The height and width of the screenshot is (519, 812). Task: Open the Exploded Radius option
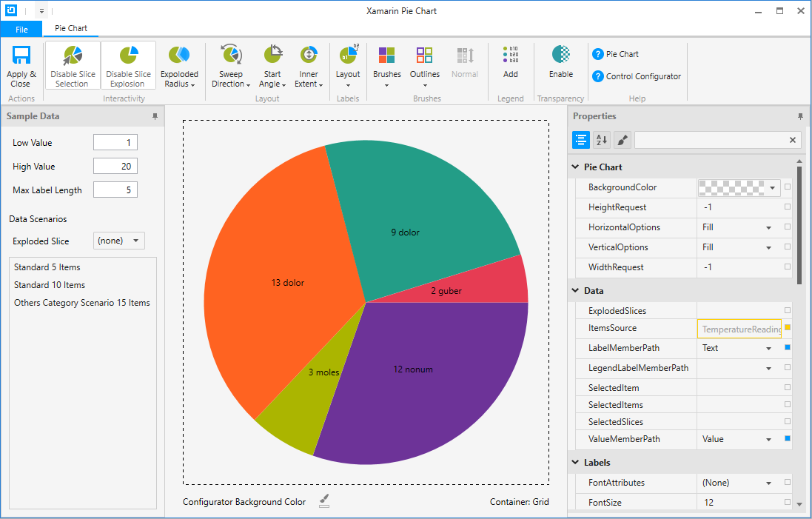pos(179,66)
